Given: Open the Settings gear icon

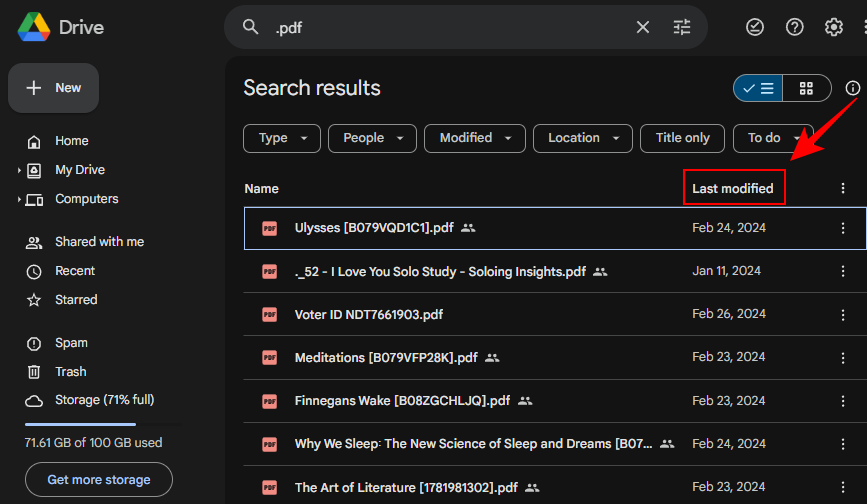Looking at the screenshot, I should click(834, 27).
